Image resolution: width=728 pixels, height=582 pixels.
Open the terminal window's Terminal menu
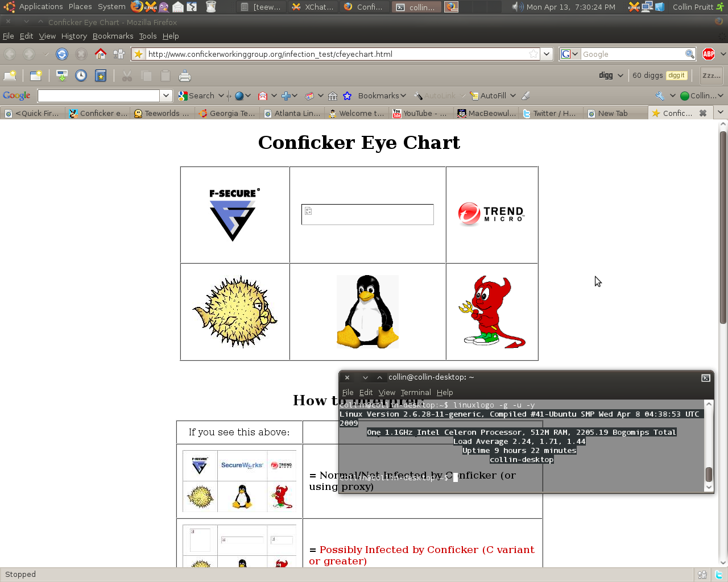416,392
